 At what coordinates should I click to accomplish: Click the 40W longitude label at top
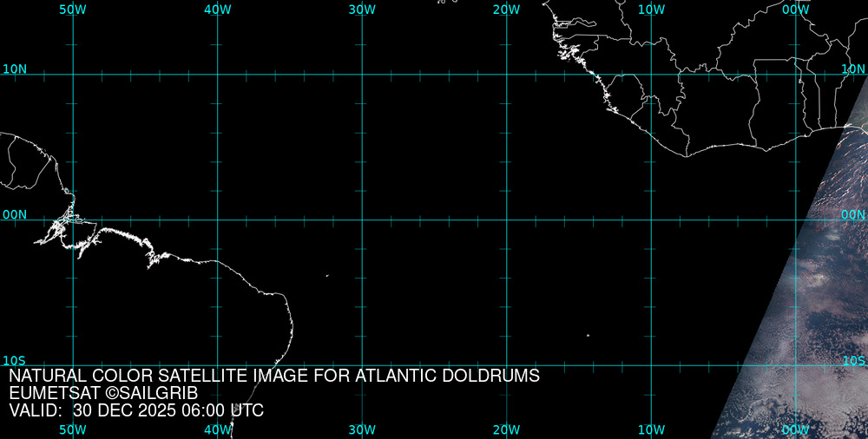click(217, 10)
